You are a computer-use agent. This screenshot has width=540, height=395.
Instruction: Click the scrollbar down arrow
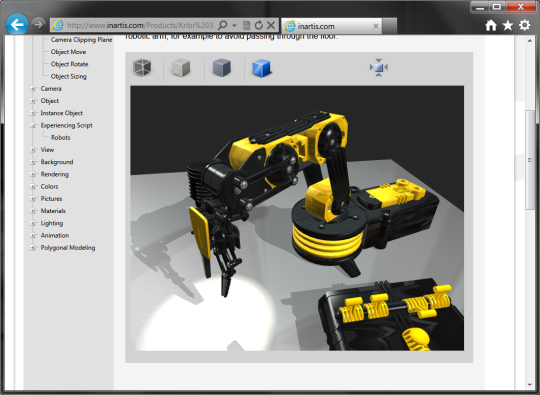(530, 385)
